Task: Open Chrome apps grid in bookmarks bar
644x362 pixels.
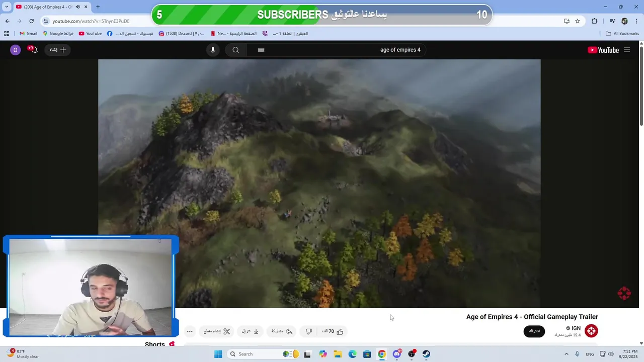Action: pos(7,34)
